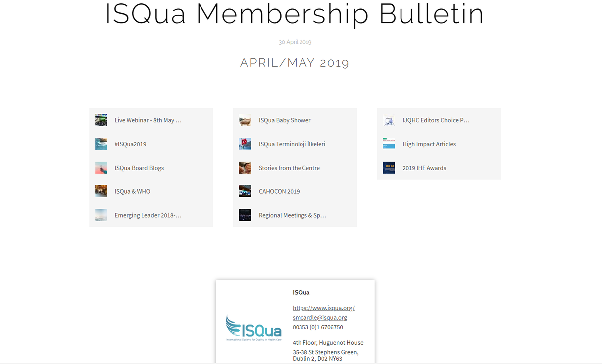
Task: Click the ISQua name in contact card
Action: pyautogui.click(x=301, y=292)
